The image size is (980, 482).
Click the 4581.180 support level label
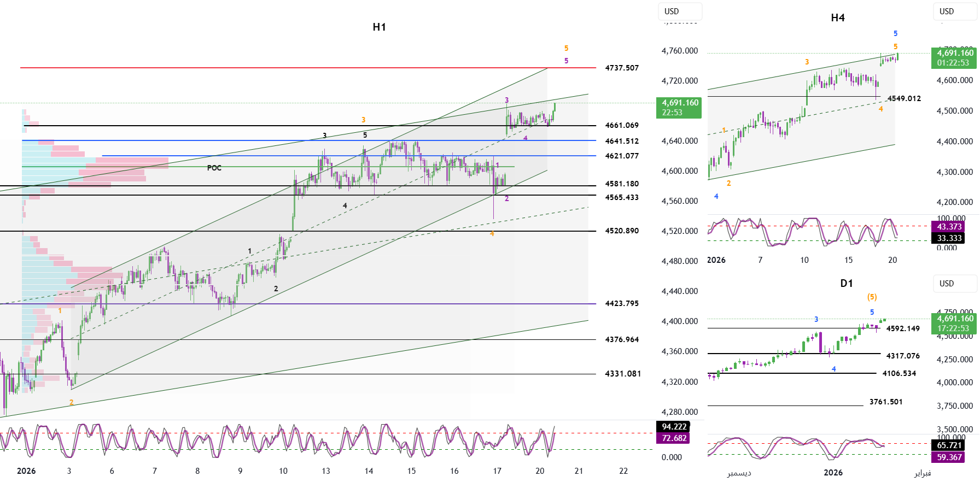click(622, 184)
